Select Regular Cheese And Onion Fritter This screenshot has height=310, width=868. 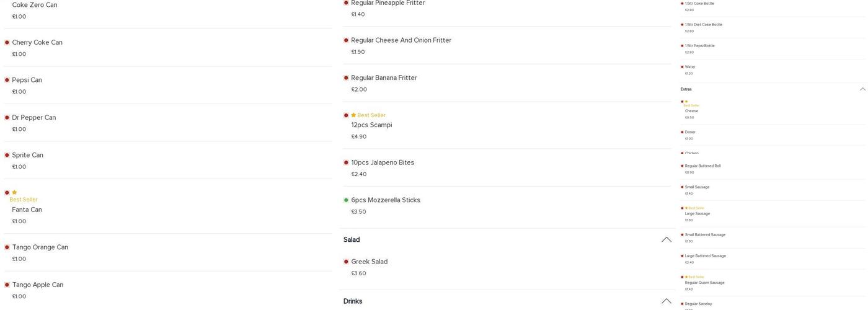click(401, 40)
